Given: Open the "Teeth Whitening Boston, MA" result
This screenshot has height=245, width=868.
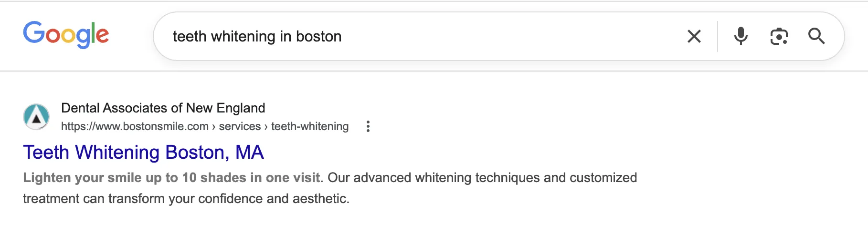Looking at the screenshot, I should click(143, 153).
